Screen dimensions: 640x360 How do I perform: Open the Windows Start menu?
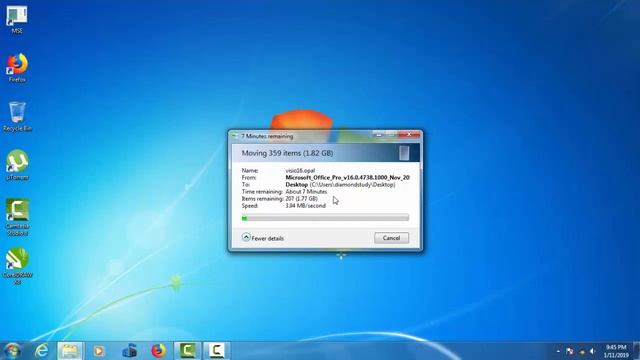pos(12,351)
